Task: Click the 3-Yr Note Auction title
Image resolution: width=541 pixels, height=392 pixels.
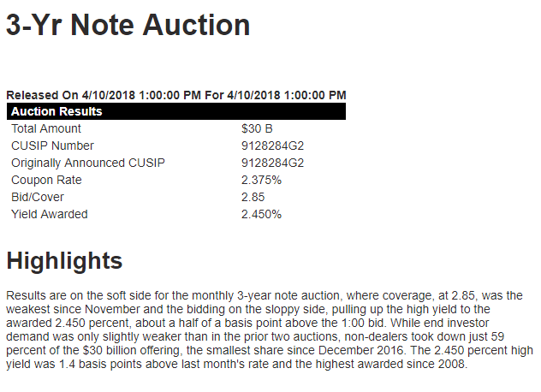Action: pos(128,25)
